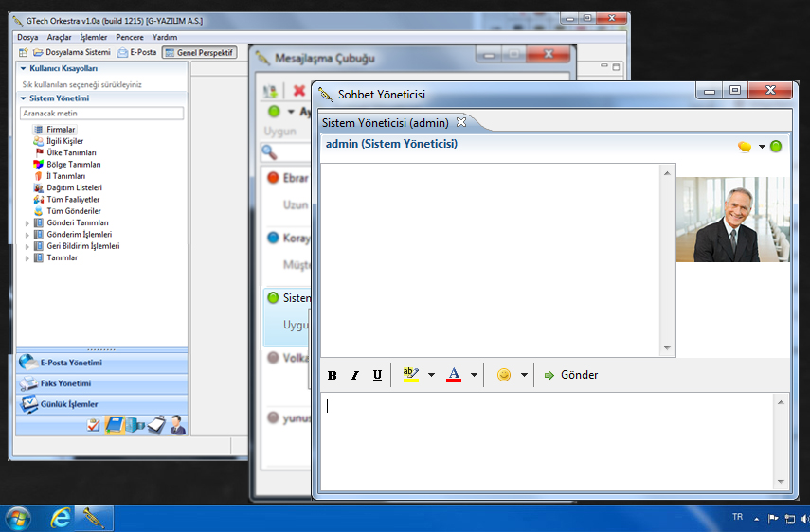The image size is (810, 532).
Task: Click the blue book icon in bottom bar
Action: [x=115, y=425]
